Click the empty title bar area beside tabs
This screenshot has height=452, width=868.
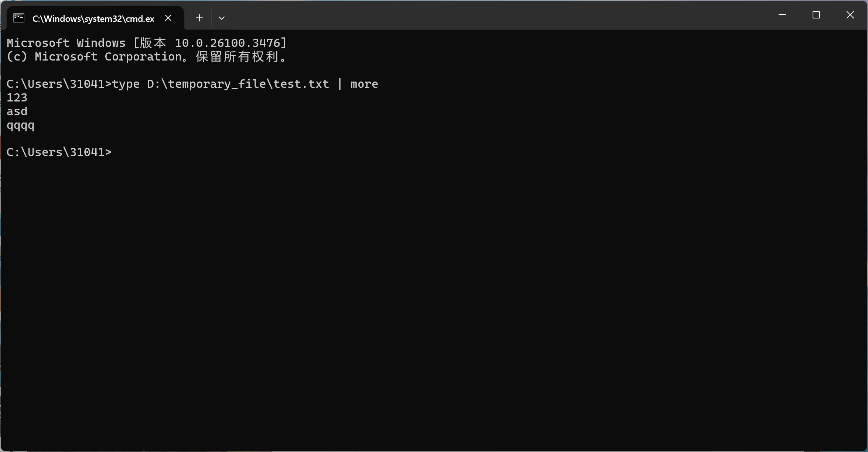499,15
